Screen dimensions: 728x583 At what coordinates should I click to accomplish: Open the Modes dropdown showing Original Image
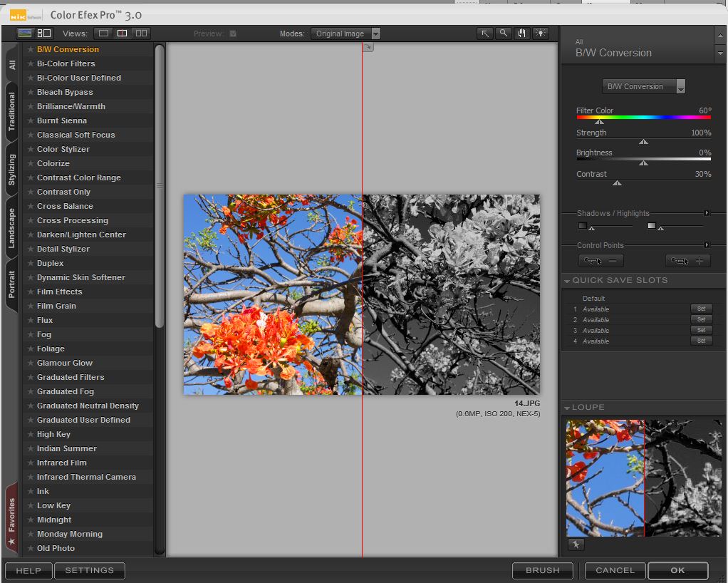pos(345,33)
